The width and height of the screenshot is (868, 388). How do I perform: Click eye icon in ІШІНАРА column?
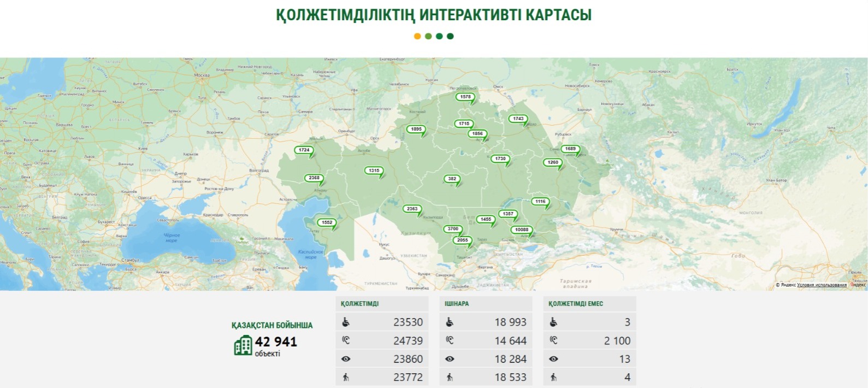tap(450, 359)
